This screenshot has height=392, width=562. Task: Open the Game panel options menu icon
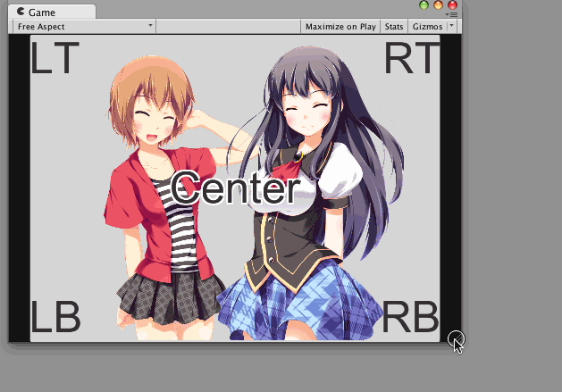(x=451, y=14)
